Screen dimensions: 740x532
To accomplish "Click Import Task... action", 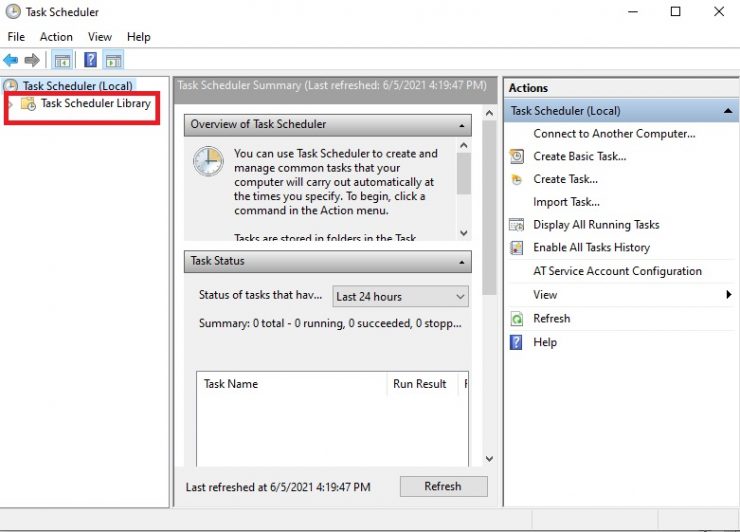I will (x=566, y=202).
